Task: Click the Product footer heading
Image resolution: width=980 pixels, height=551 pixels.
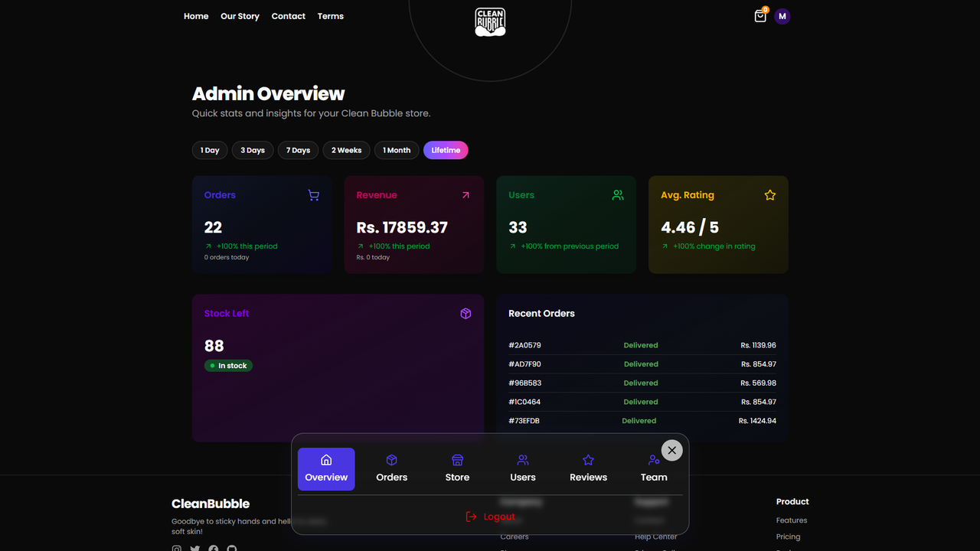Action: coord(792,502)
